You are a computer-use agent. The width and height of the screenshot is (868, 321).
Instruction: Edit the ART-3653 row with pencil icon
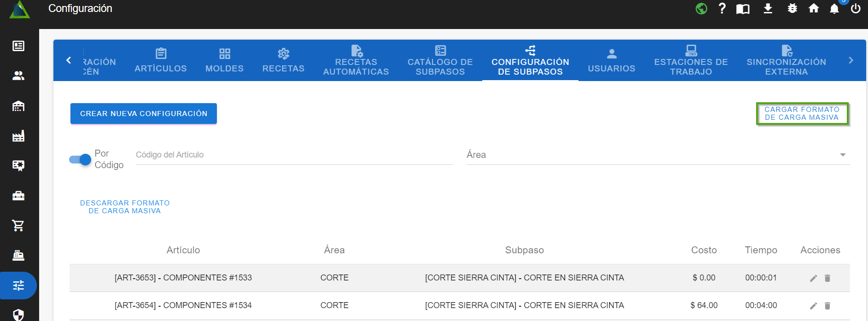tap(814, 278)
